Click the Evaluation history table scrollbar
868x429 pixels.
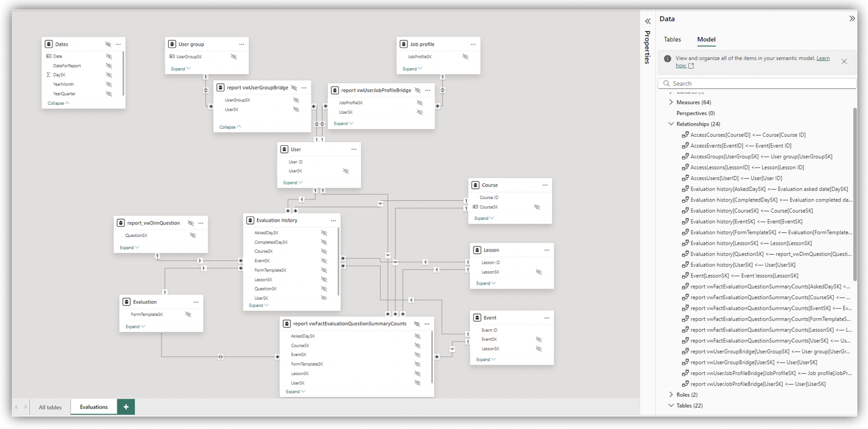[x=339, y=261]
